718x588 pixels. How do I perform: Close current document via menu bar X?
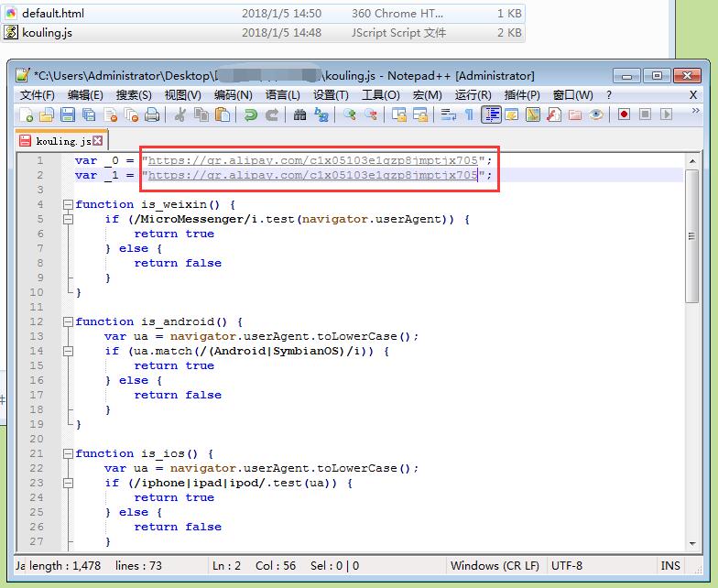click(x=693, y=95)
